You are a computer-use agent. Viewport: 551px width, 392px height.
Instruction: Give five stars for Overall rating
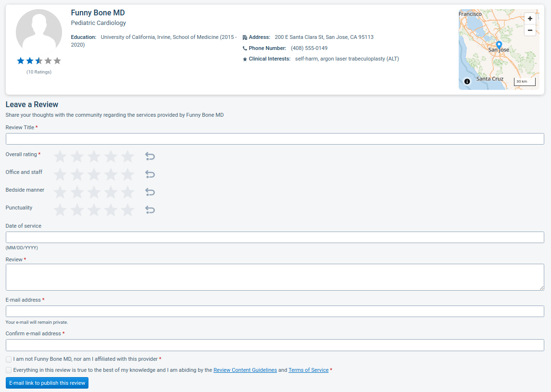pos(127,156)
